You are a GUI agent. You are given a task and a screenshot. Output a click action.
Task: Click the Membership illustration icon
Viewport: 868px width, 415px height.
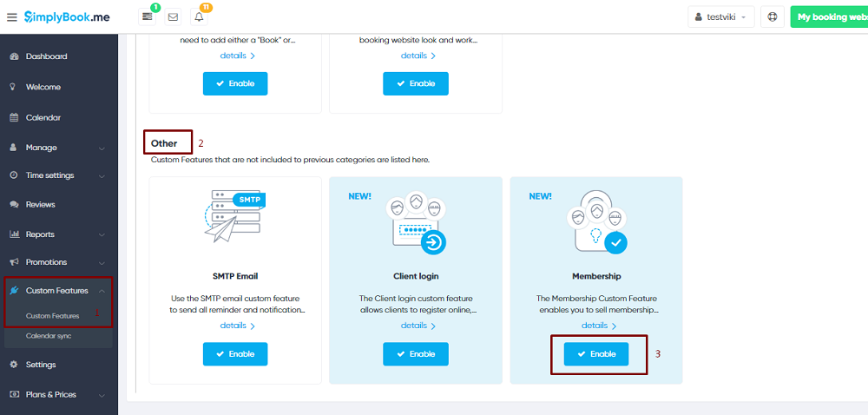pos(595,222)
